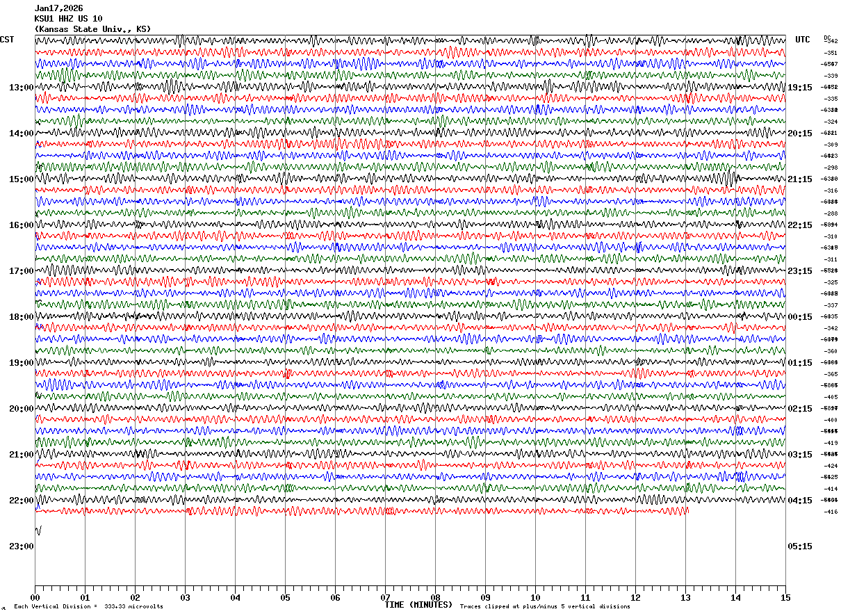Click the DC offset value -335
Screen dimensions: 841x616
point(831,99)
